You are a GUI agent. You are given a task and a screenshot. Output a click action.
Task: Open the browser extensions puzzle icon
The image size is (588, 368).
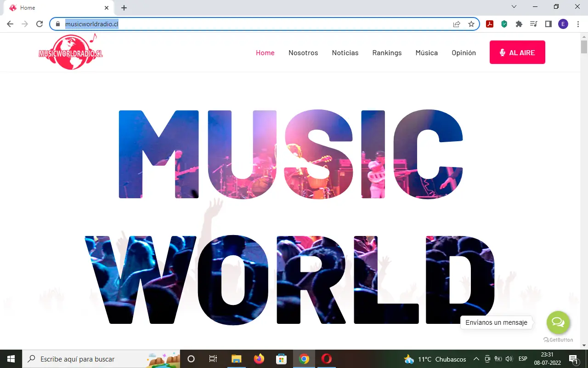coord(519,24)
